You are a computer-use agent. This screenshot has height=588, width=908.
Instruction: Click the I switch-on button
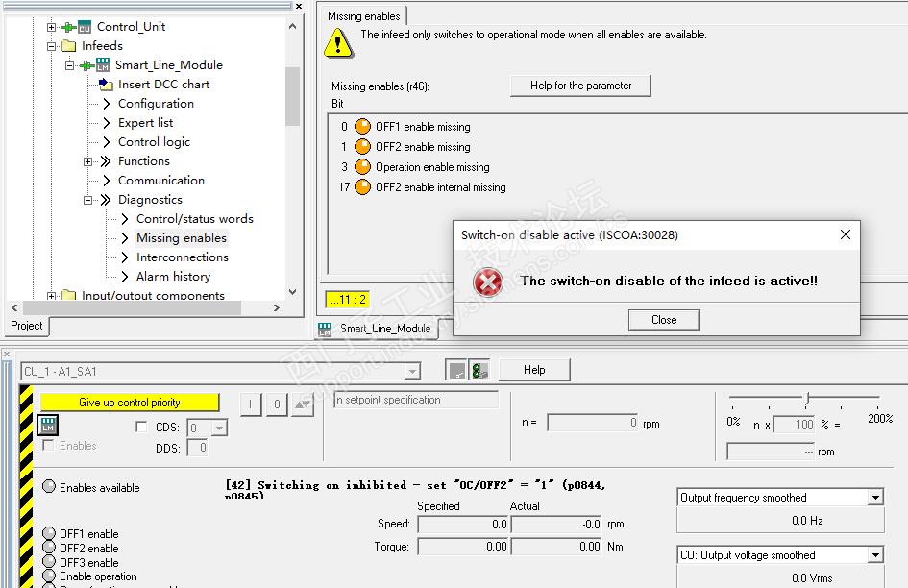click(x=250, y=404)
